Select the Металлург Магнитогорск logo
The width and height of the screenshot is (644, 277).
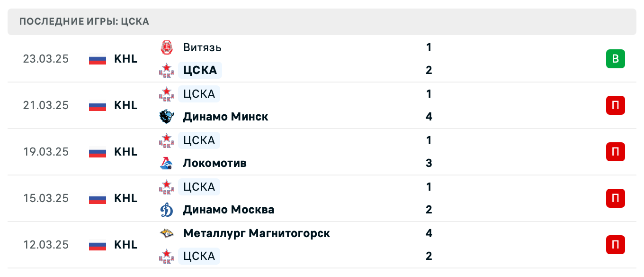tap(166, 233)
